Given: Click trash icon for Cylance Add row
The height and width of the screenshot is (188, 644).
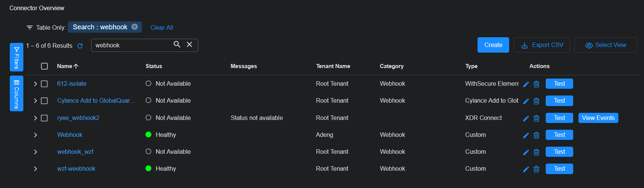Looking at the screenshot, I should [x=536, y=101].
